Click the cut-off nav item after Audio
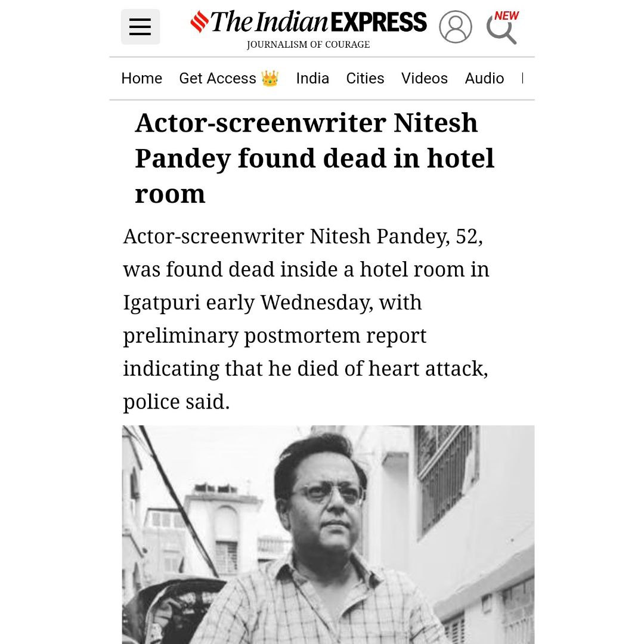The height and width of the screenshot is (644, 644). 524,79
